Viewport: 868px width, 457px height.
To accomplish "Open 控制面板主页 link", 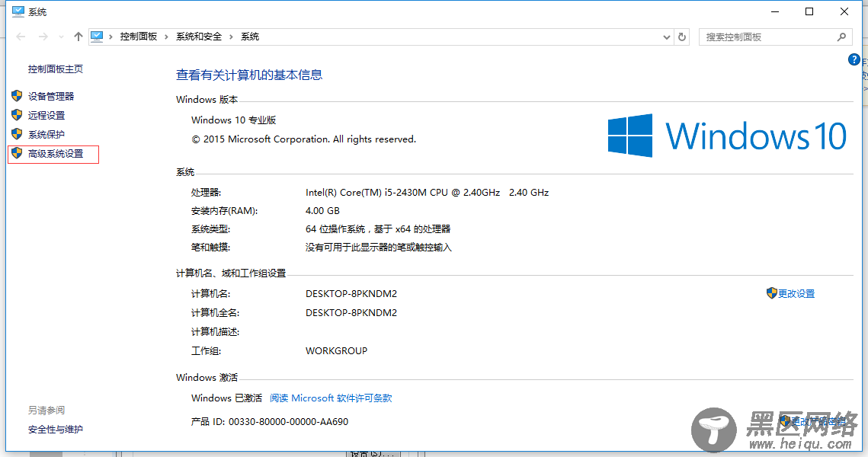I will pyautogui.click(x=56, y=69).
